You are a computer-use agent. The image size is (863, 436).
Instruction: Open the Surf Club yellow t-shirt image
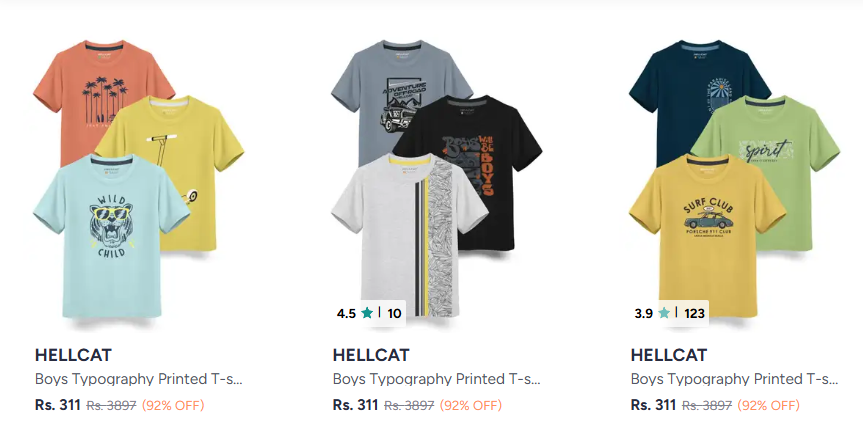pos(708,236)
